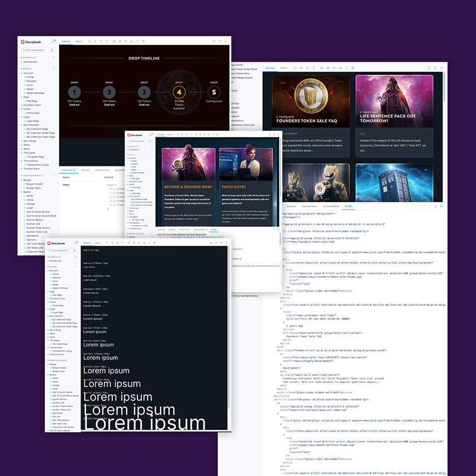This screenshot has width=476, height=476.
Task: Open Introduction in the drop timeline window sidebar
Action: (29, 62)
